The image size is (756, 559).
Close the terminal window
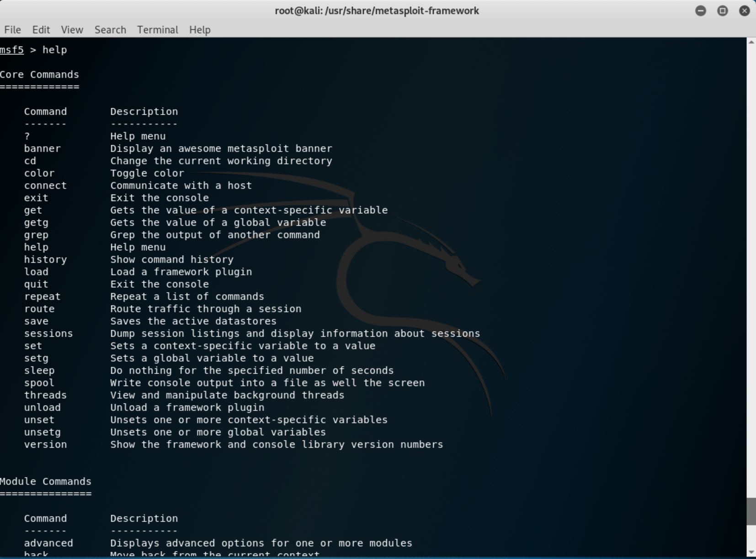pyautogui.click(x=744, y=11)
